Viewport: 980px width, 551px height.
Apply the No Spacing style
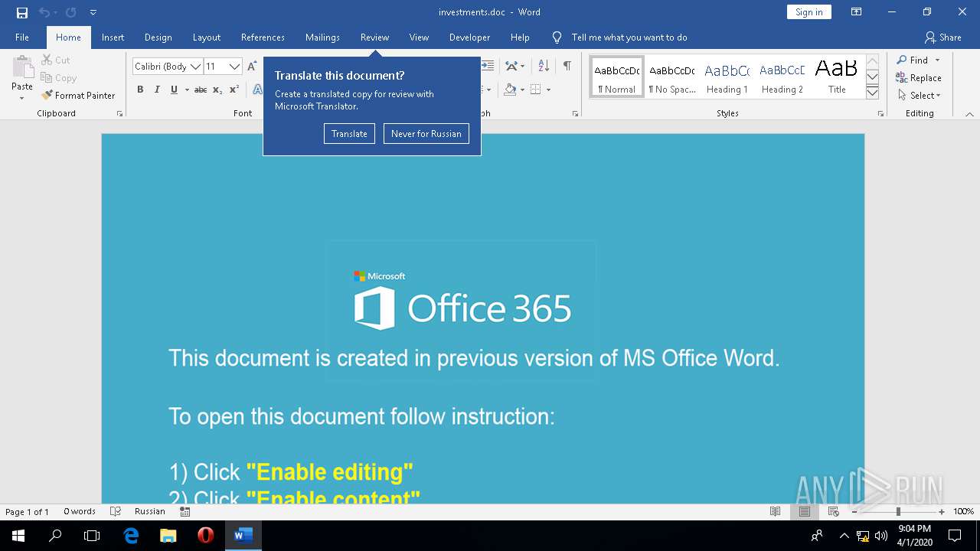click(x=672, y=77)
